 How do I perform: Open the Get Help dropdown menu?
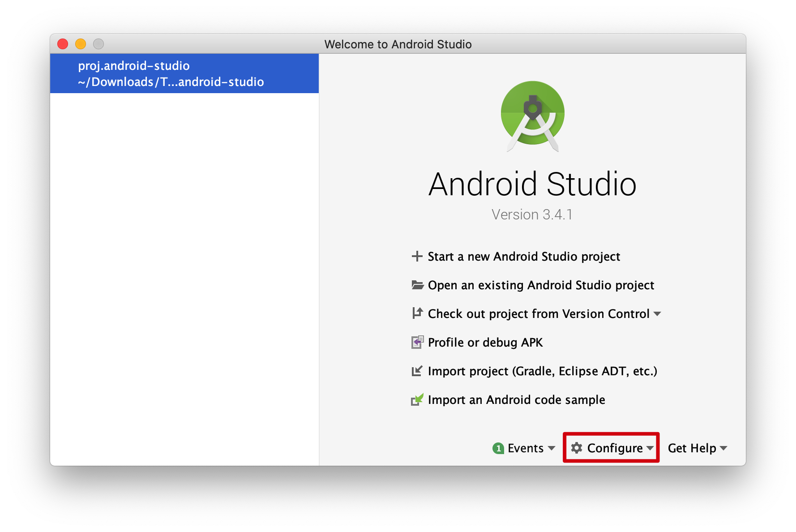[697, 448]
